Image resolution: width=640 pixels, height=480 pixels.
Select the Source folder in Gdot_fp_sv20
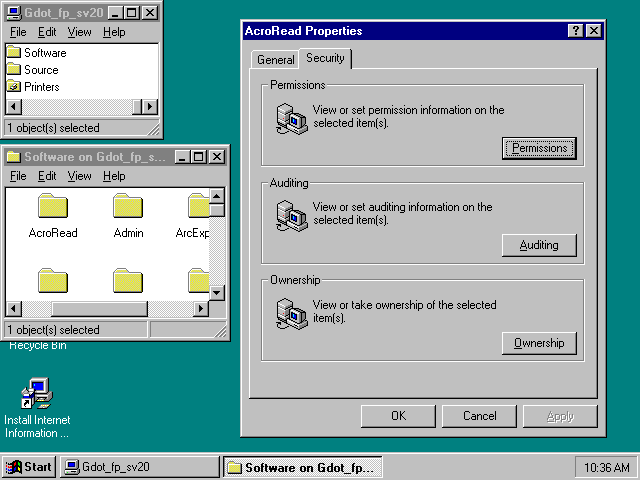(33, 70)
